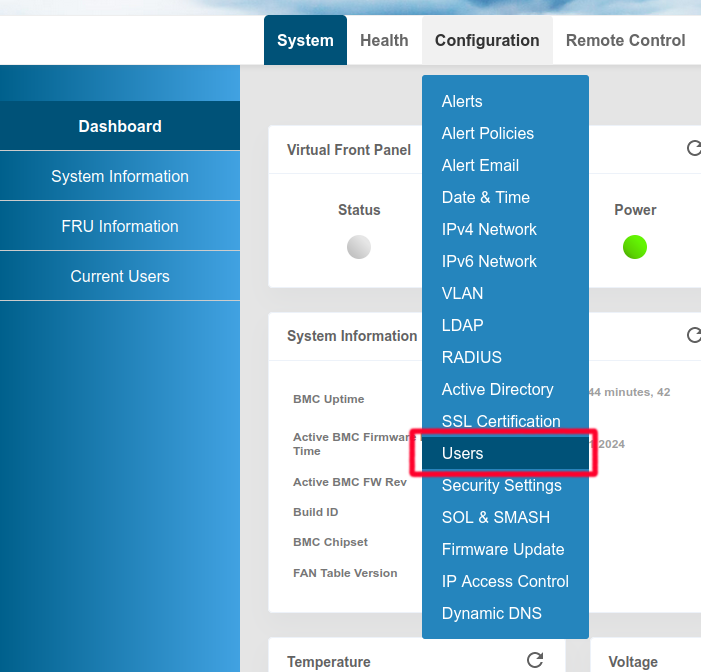This screenshot has height=672, width=701.
Task: Go to IPv4 Network settings
Action: pyautogui.click(x=489, y=229)
